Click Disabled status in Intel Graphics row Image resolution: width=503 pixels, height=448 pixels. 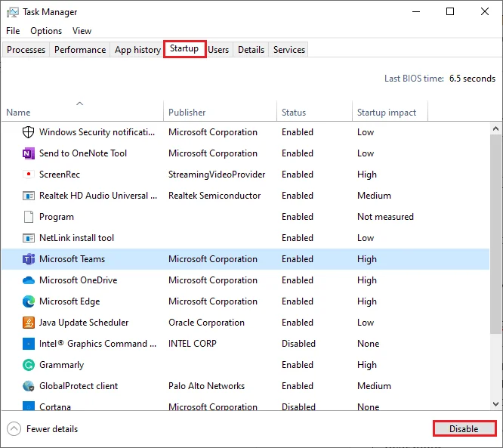coord(298,344)
